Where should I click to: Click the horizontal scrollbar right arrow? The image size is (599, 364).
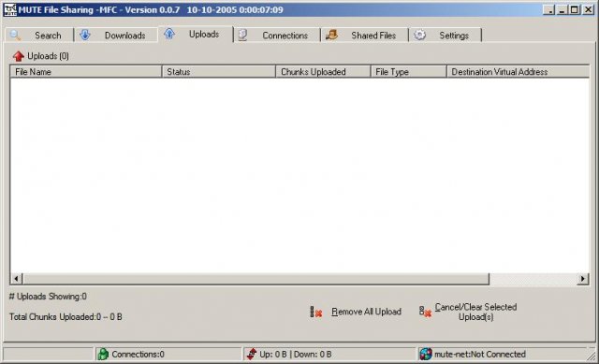pos(582,279)
